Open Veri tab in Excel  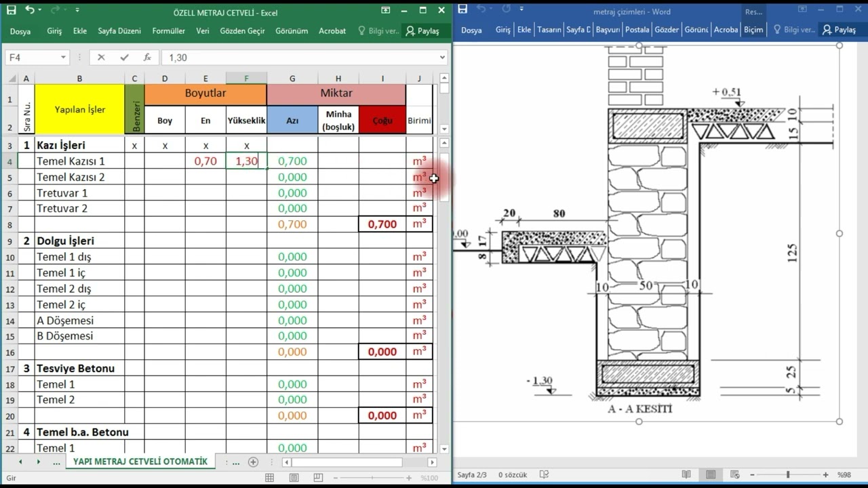point(203,31)
